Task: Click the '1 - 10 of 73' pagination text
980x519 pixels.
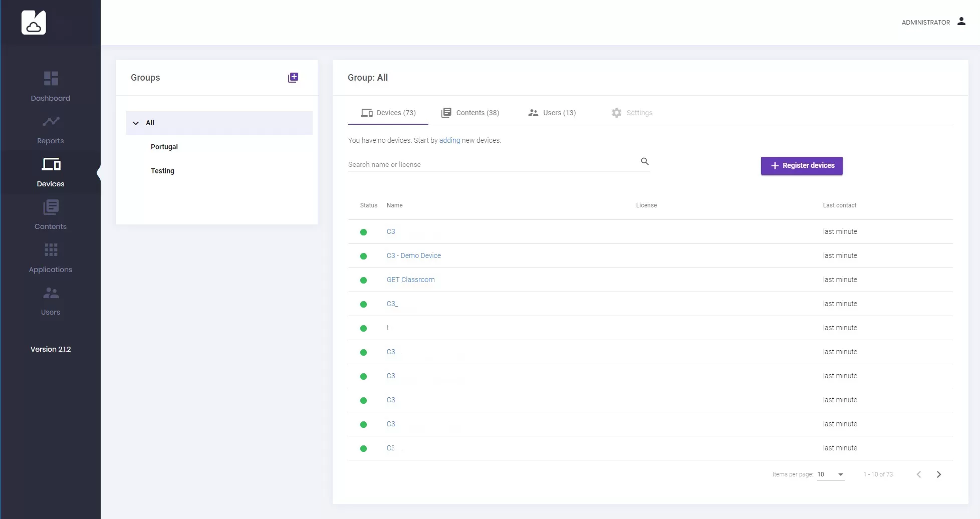Action: (x=878, y=474)
